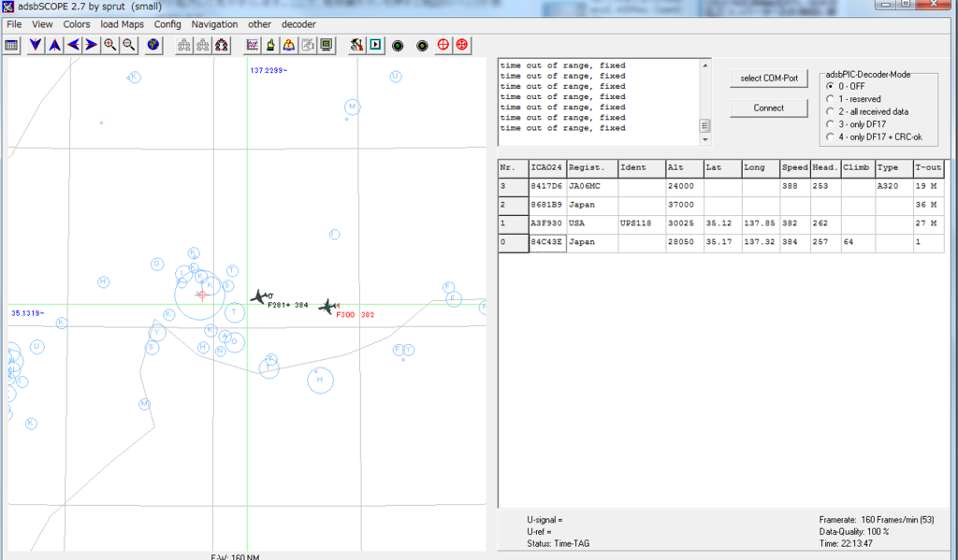Move map up with the up arrow icon
958x560 pixels.
click(x=54, y=45)
